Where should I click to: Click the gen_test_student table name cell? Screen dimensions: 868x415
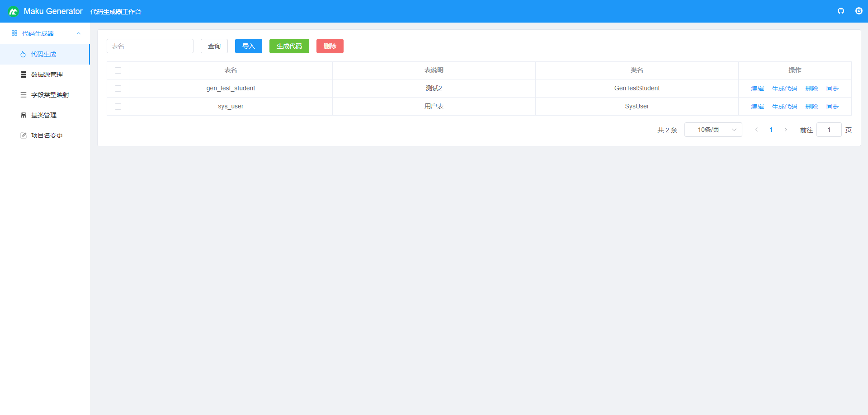click(231, 88)
